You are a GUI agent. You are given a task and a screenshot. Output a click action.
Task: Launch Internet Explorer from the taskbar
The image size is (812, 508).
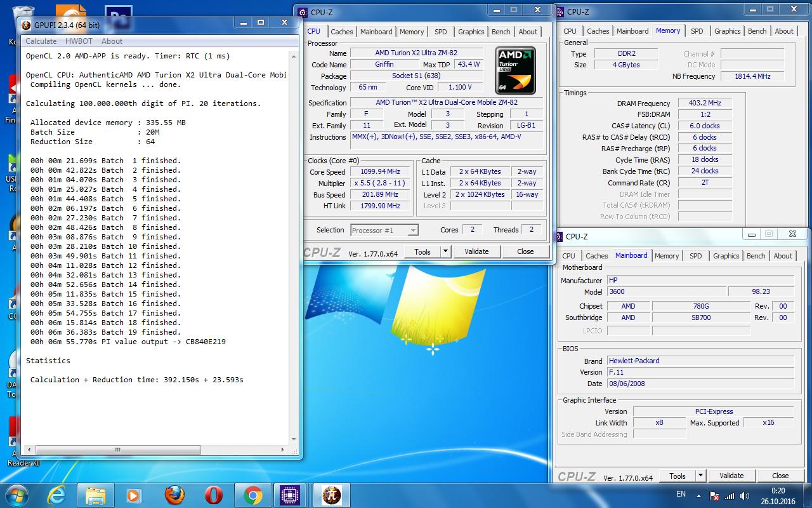(56, 495)
